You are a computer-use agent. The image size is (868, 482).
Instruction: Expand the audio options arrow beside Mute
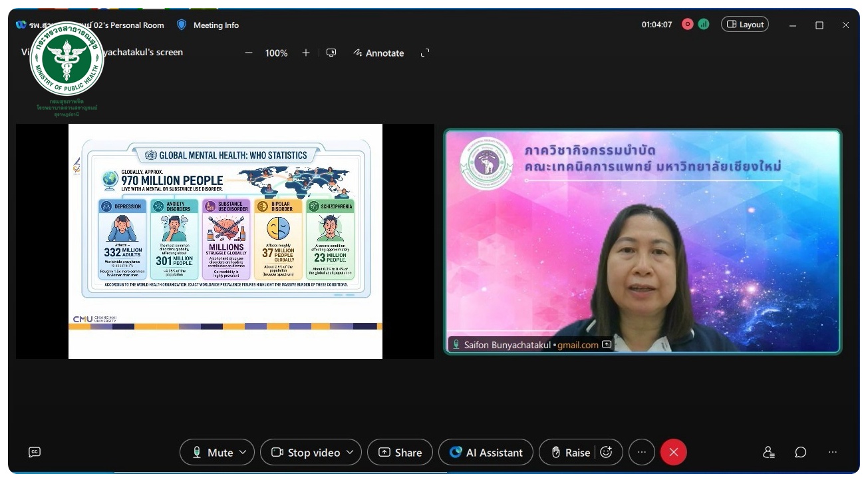tap(243, 452)
